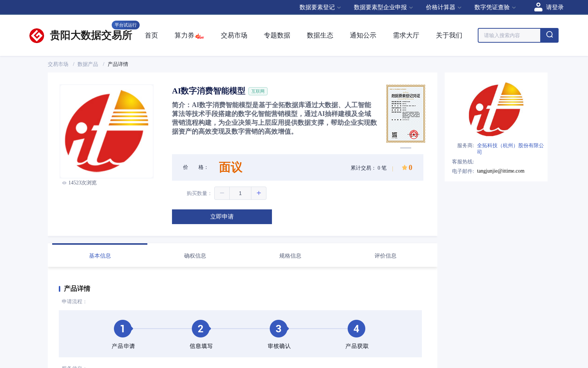The height and width of the screenshot is (368, 588).
Task: Click step 1 circle 产品申请
Action: tap(123, 329)
